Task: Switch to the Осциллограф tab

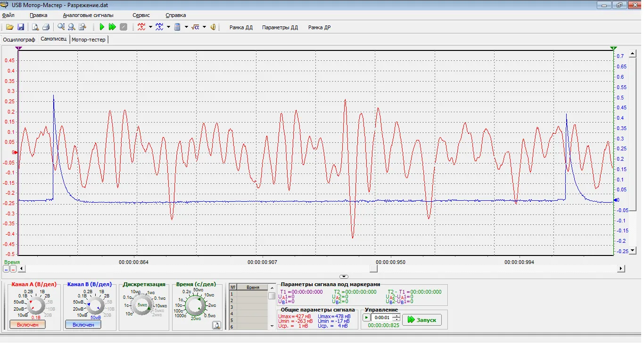Action: tap(19, 40)
